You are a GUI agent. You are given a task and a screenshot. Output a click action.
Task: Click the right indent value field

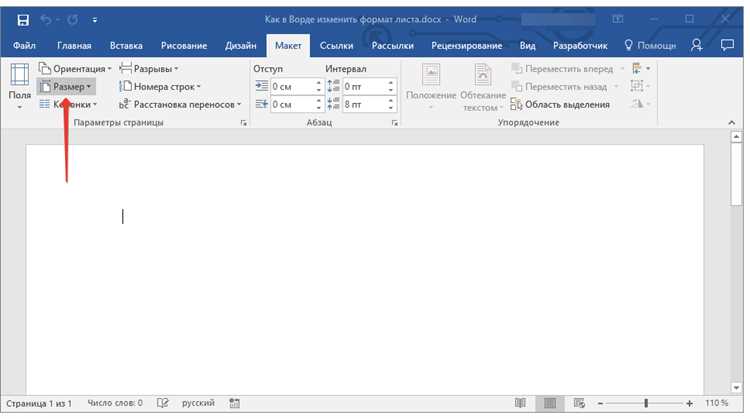[292, 104]
